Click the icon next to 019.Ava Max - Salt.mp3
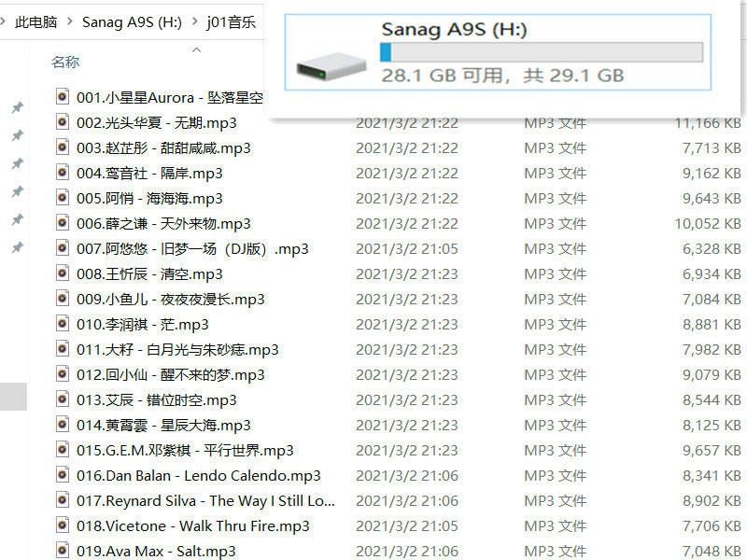 [62, 551]
